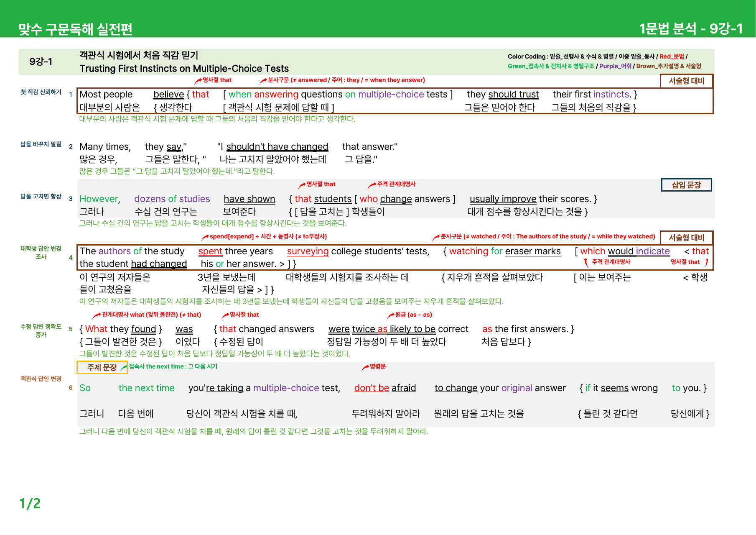Click the red arrow beside 분사구문 answered note
This screenshot has width=756, height=535.
(x=263, y=80)
